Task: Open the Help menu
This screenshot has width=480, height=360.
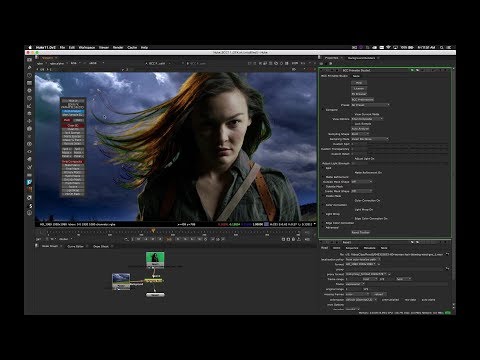Action: (144, 47)
